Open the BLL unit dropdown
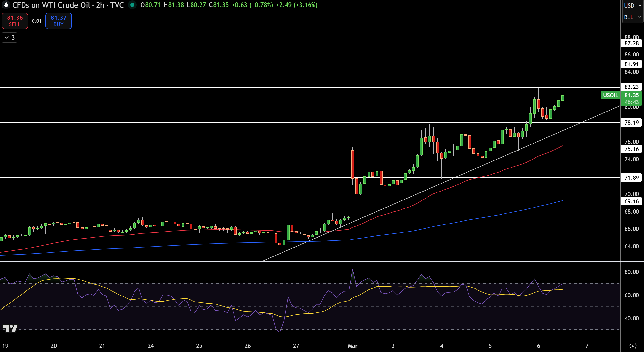This screenshot has height=352, width=644. 633,17
